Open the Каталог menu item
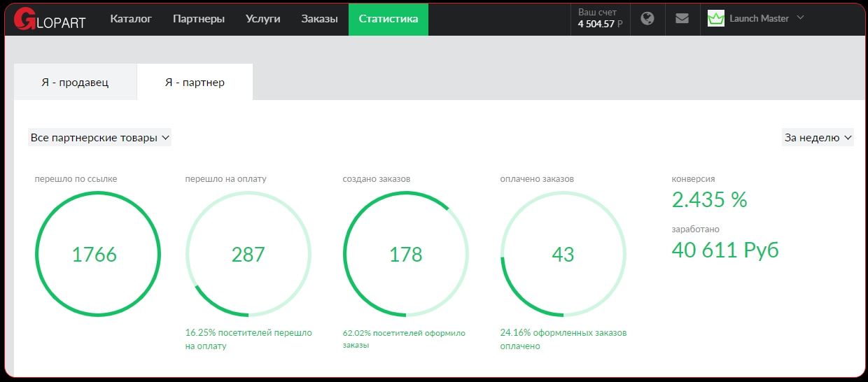Image resolution: width=868 pixels, height=382 pixels. pyautogui.click(x=131, y=19)
